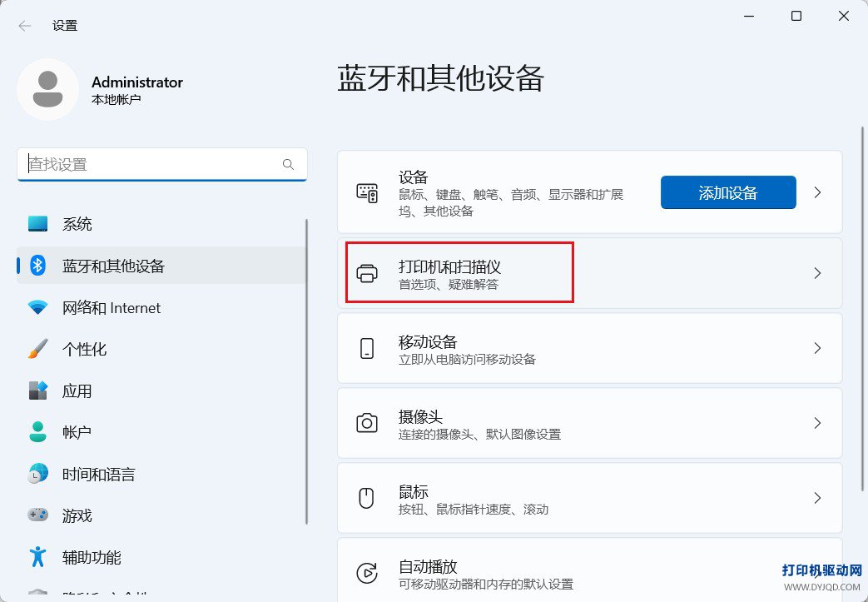Image resolution: width=868 pixels, height=602 pixels.
Task: Minimize the Settings window
Action: [x=749, y=16]
